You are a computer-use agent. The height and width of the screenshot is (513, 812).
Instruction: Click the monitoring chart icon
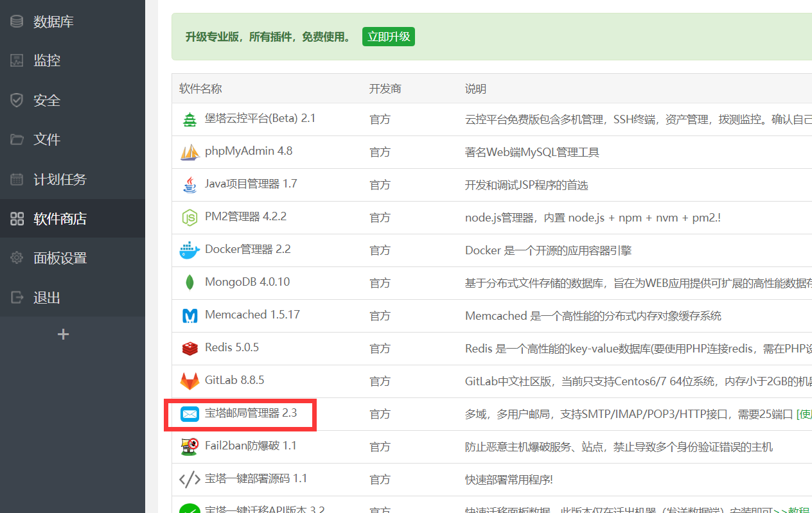pos(17,60)
